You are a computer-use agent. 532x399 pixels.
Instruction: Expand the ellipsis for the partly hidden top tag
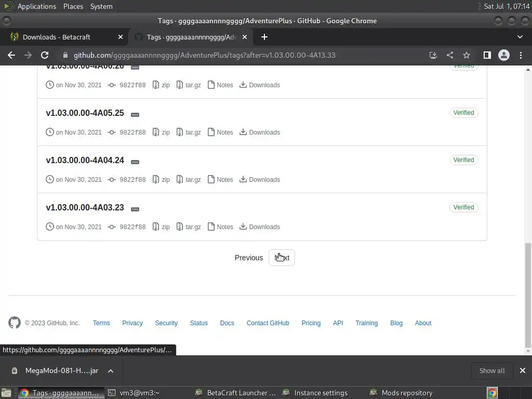coord(135,68)
